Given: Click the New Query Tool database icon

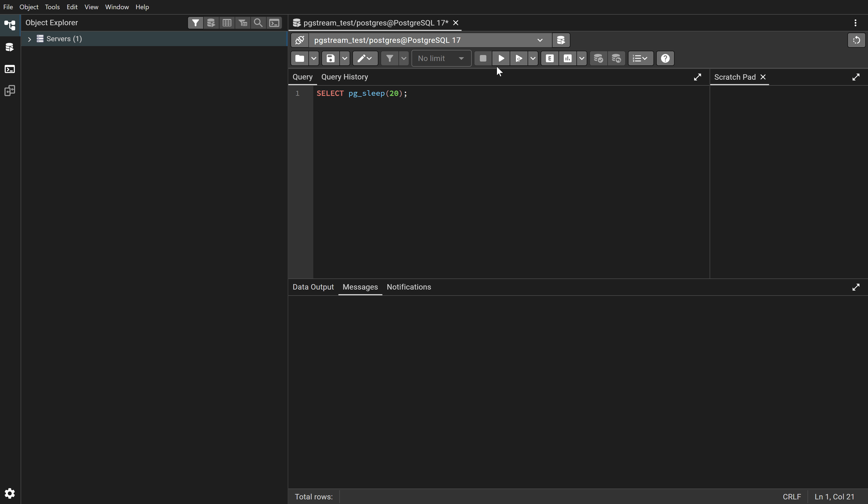Looking at the screenshot, I should pos(561,40).
